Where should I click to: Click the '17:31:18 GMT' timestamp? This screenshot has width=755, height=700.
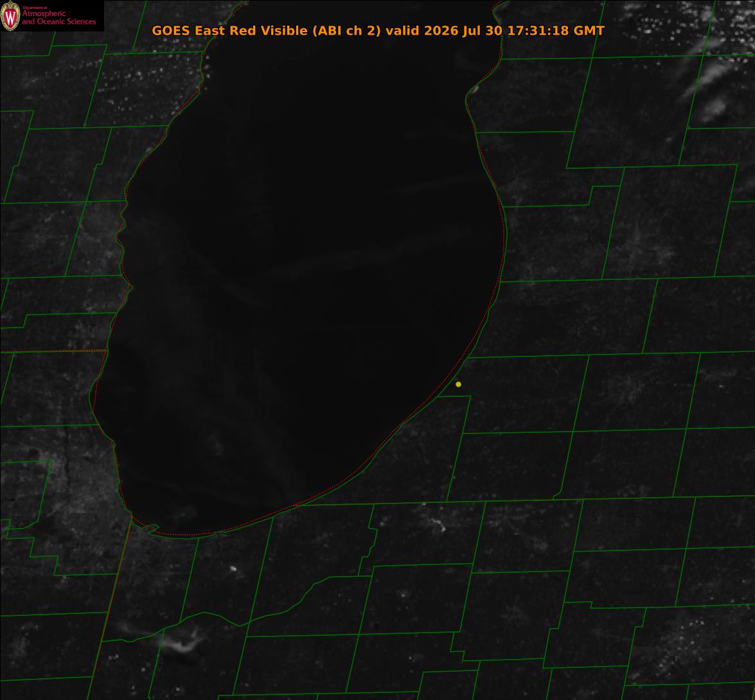556,30
